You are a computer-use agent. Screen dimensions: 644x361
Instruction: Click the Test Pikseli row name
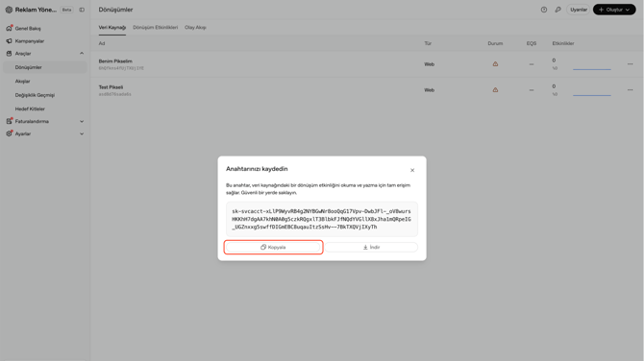111,87
